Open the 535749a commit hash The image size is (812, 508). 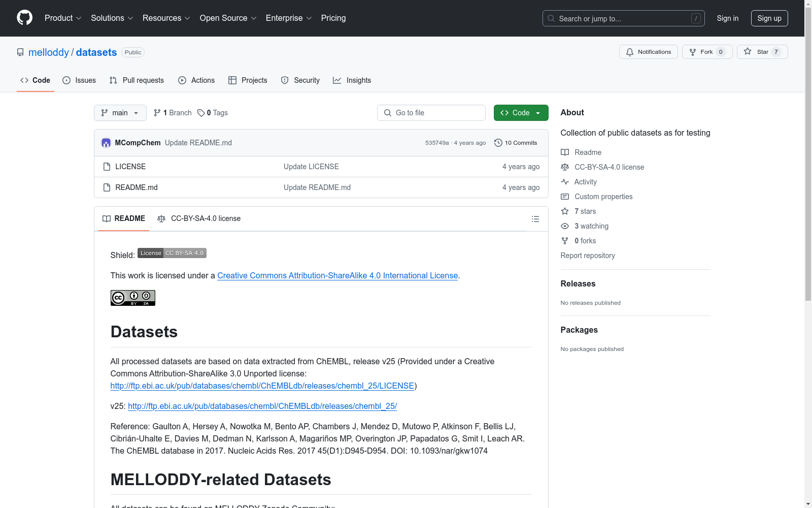tap(437, 143)
